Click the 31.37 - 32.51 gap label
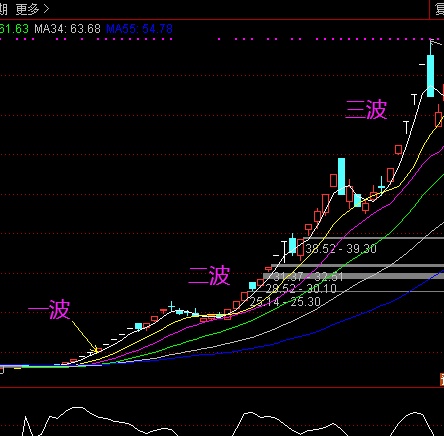 tap(308, 277)
